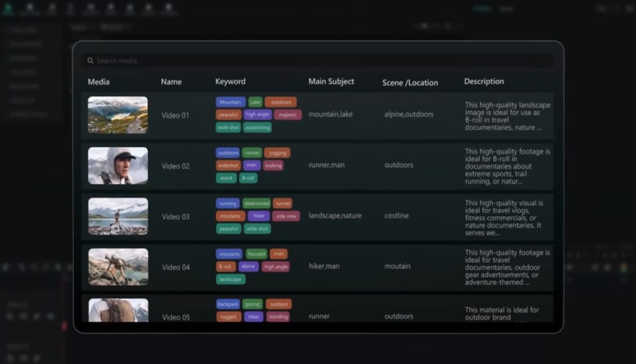Click the stand keyword tag
This screenshot has width=636, height=364.
pos(226,177)
